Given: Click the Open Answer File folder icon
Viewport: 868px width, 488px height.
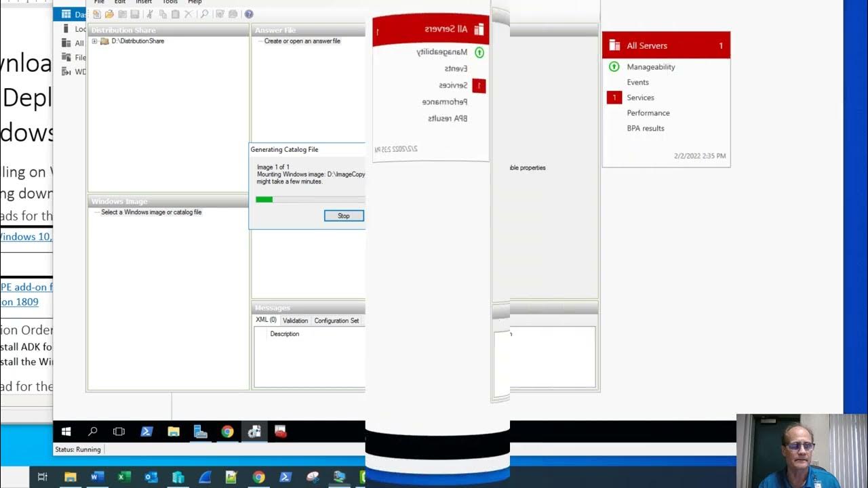Looking at the screenshot, I should [x=109, y=14].
